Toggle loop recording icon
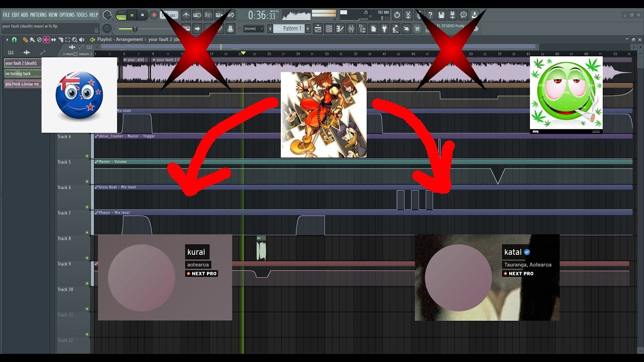Screen dimensions: 644x362 pos(230,15)
